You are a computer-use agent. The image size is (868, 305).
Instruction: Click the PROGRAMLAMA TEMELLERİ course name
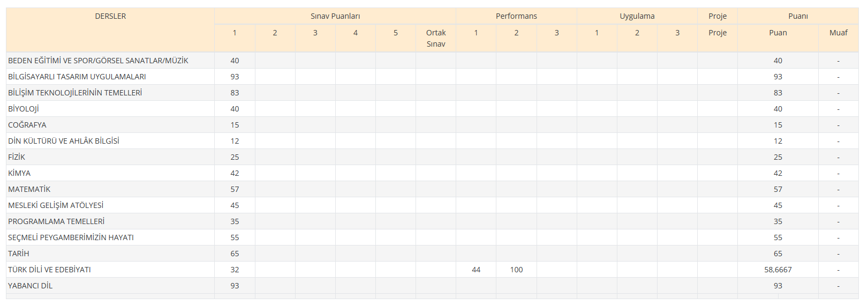(x=56, y=221)
